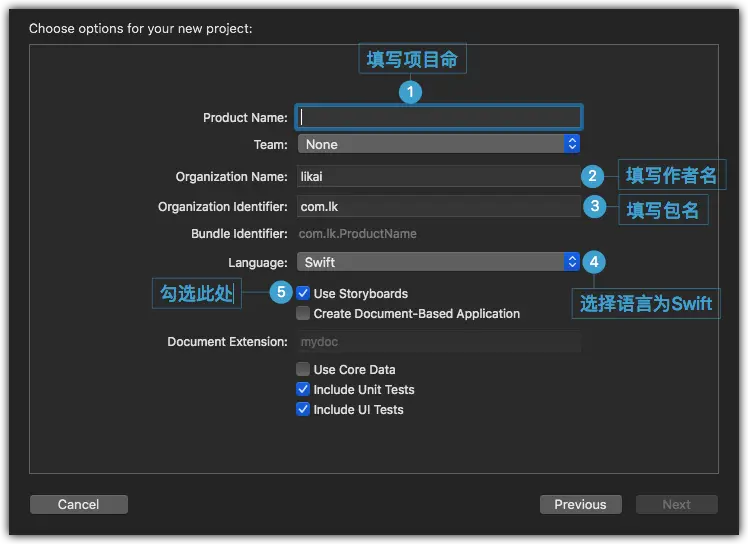Go back with the Previous button
Screen dimensions: 748x544
581,504
